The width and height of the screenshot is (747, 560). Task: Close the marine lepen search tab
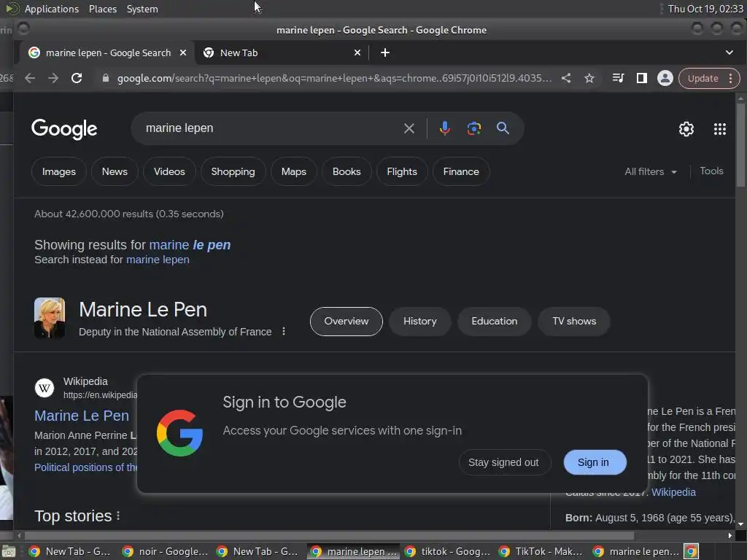click(183, 52)
